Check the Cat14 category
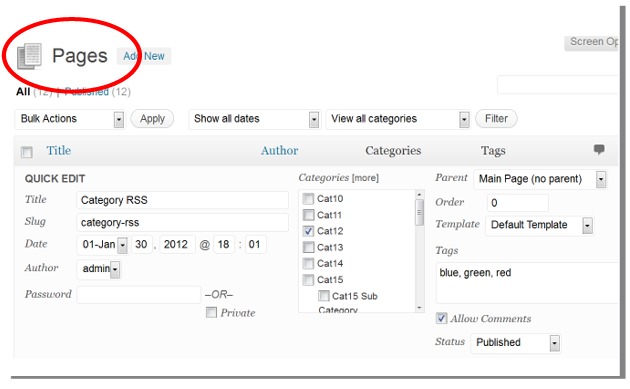The width and height of the screenshot is (630, 389). (308, 264)
